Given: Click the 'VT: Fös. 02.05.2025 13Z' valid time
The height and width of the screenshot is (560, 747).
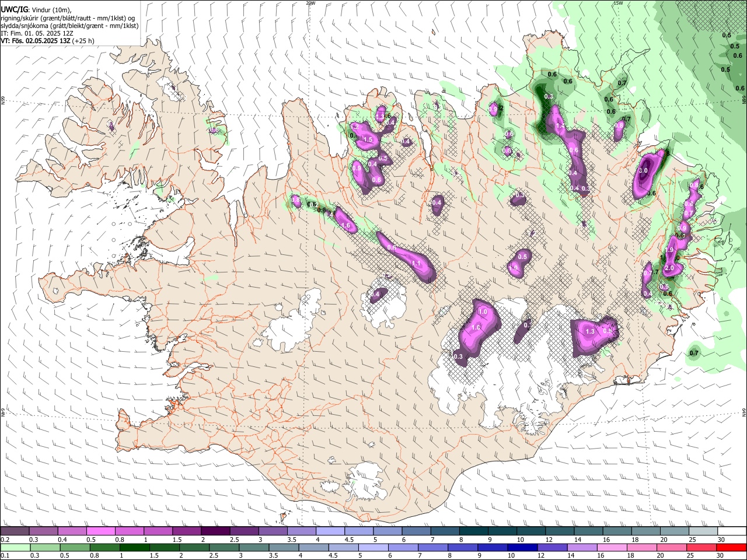Looking at the screenshot, I should click(x=35, y=41).
